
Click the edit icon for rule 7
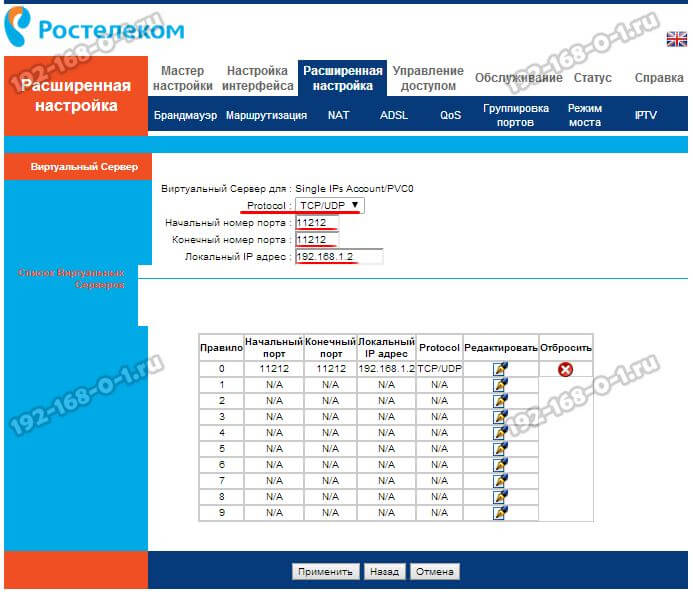coord(500,481)
